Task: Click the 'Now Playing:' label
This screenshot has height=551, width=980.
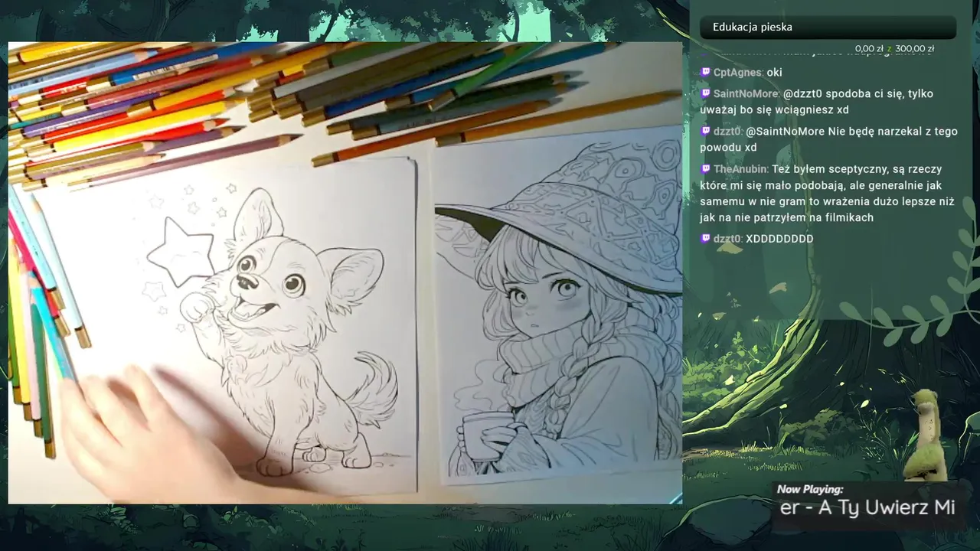Action: click(x=810, y=489)
